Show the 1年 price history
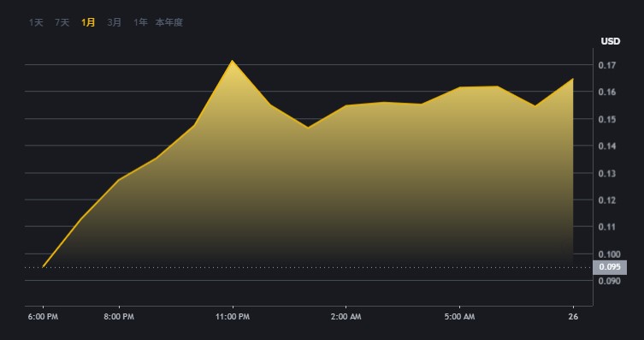 [140, 22]
